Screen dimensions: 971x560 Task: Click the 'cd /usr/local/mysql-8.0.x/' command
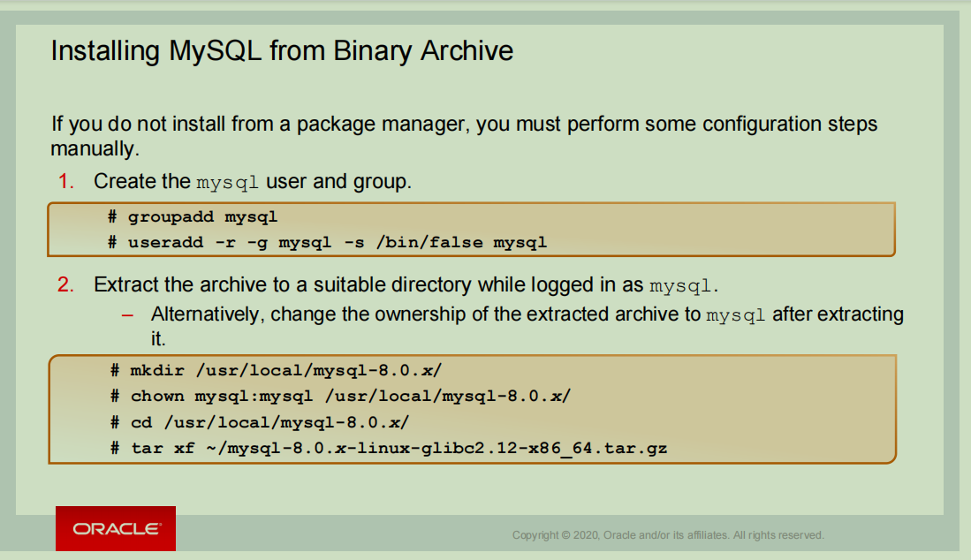(x=260, y=422)
